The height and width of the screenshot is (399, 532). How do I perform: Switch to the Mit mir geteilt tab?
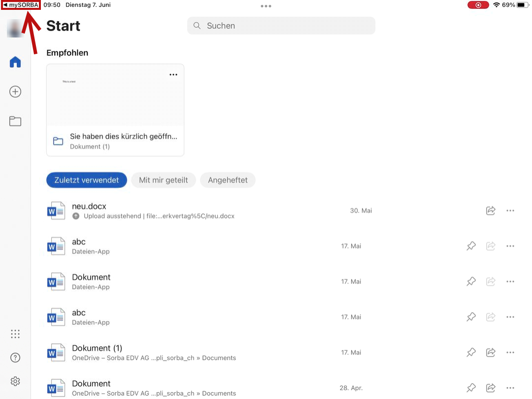pyautogui.click(x=163, y=180)
